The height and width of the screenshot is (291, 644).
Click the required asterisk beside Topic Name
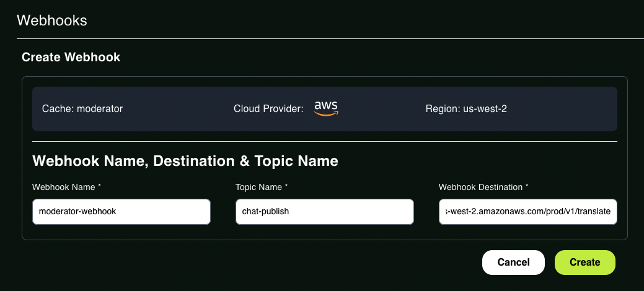coord(286,186)
